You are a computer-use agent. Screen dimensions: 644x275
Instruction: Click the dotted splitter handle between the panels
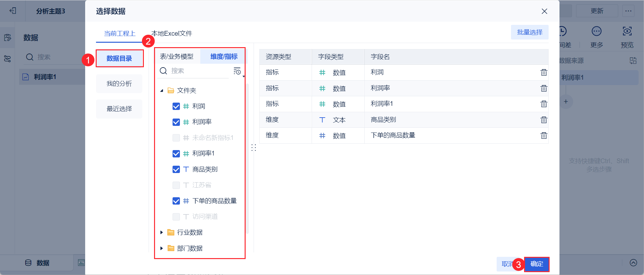[254, 148]
